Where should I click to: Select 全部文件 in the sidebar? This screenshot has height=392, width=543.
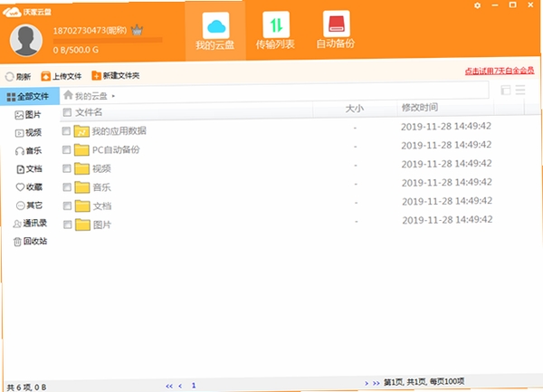click(x=30, y=96)
